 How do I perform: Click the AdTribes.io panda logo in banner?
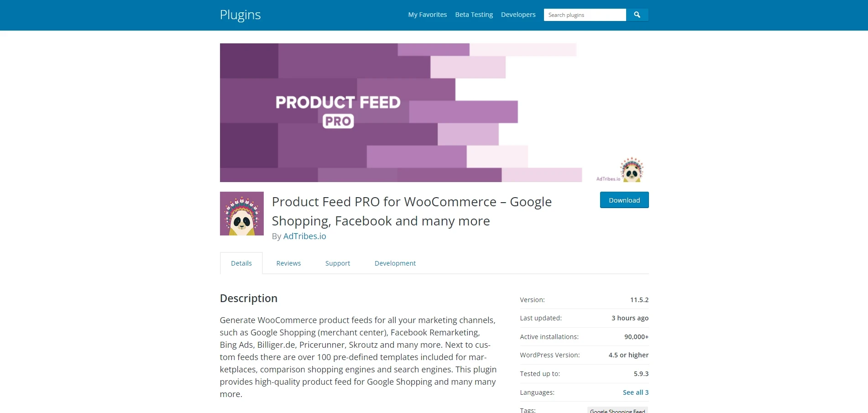(632, 170)
